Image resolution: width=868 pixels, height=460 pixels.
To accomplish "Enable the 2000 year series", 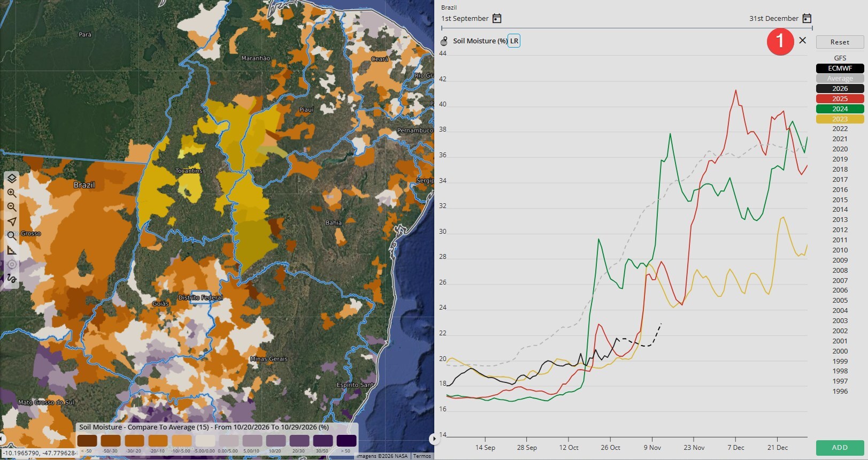I will pos(840,351).
